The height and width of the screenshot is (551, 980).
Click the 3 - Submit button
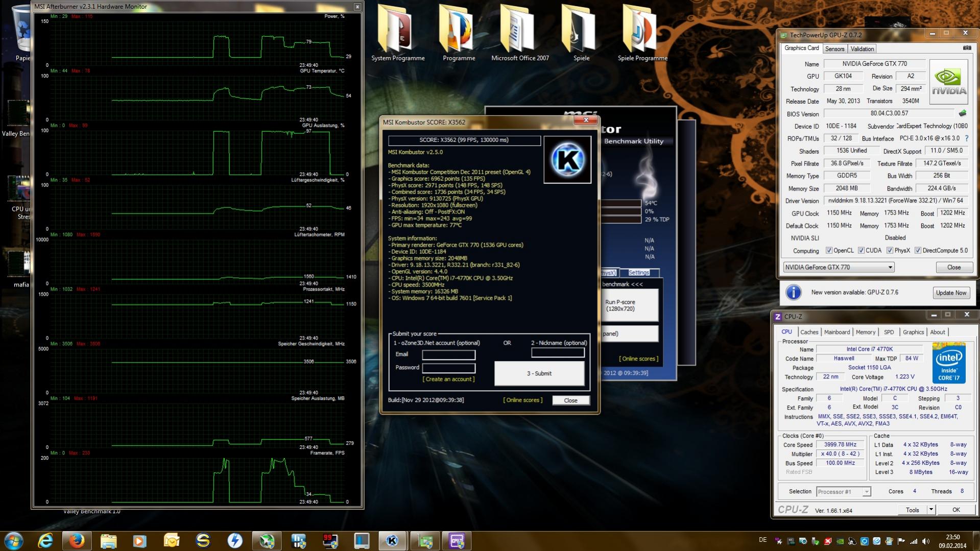539,373
